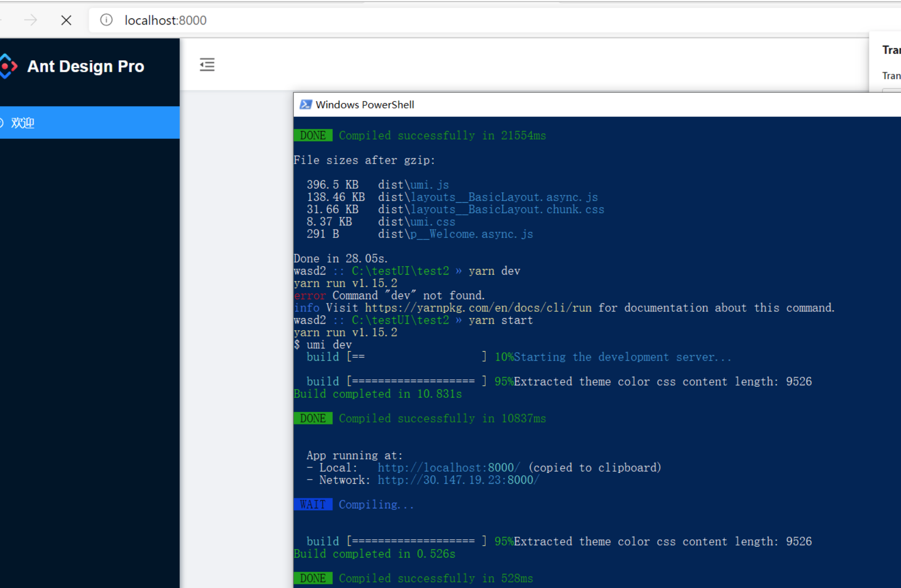Select the "8.37 KB" size value
This screenshot has height=588, width=901.
point(329,222)
